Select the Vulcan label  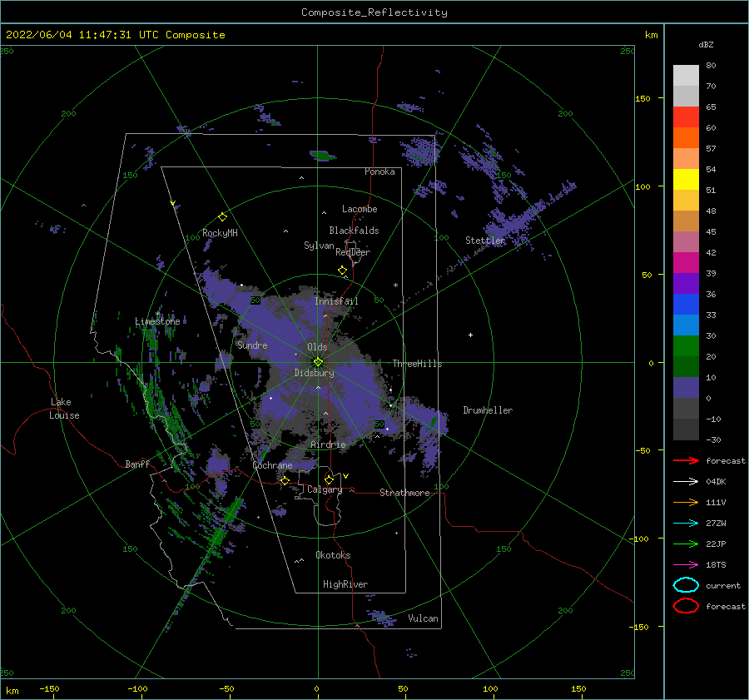click(x=424, y=618)
